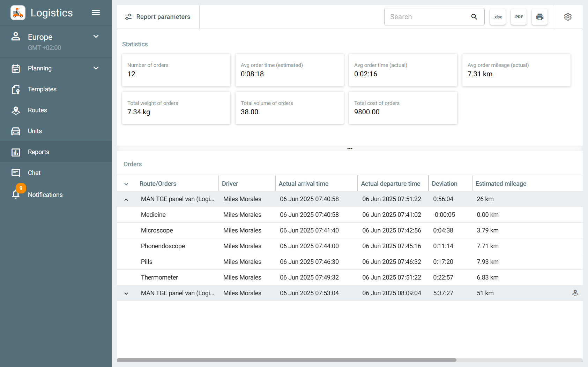The image size is (588, 367).
Task: Open Report parameters panel
Action: [x=158, y=17]
